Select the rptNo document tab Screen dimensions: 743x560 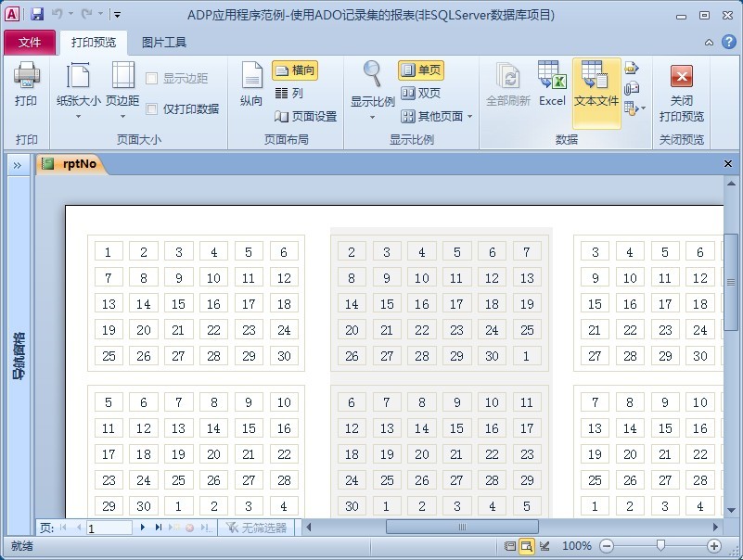[x=71, y=164]
